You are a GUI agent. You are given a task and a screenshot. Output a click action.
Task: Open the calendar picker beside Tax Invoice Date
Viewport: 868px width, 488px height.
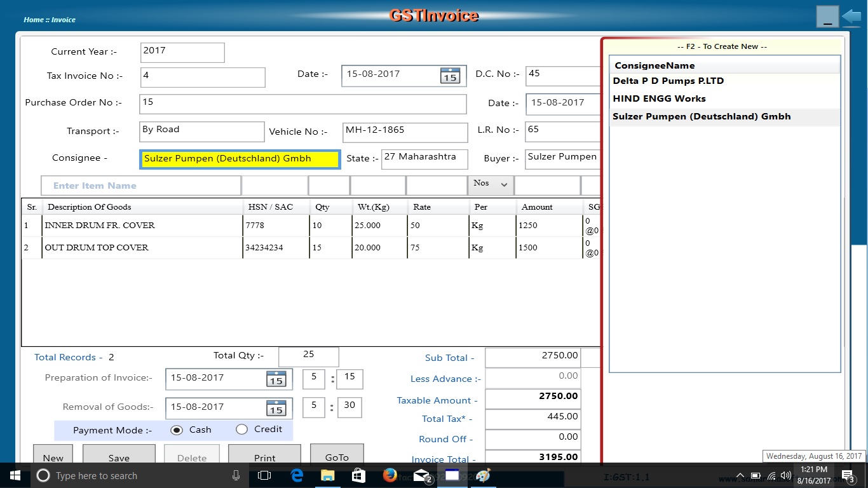[x=450, y=76]
